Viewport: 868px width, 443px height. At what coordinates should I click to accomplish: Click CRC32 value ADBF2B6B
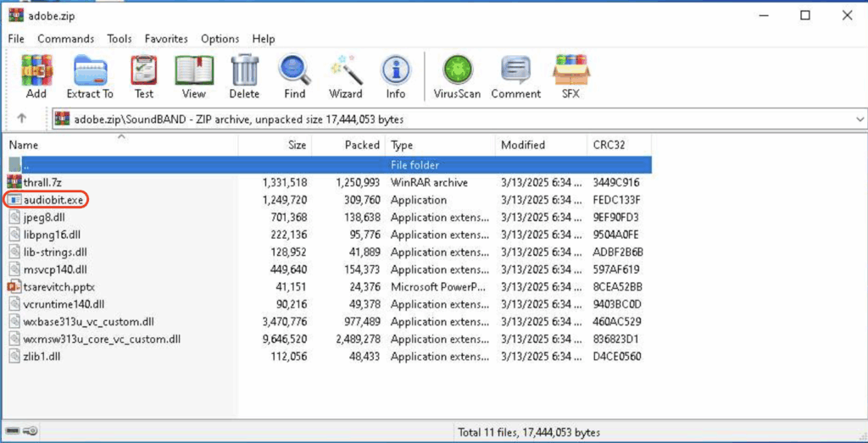point(617,252)
